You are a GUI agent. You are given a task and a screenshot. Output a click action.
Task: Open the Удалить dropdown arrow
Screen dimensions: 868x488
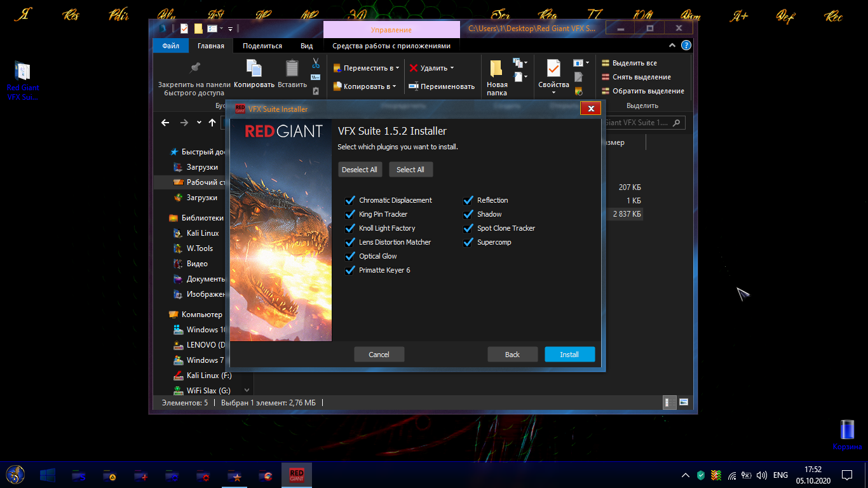click(452, 68)
